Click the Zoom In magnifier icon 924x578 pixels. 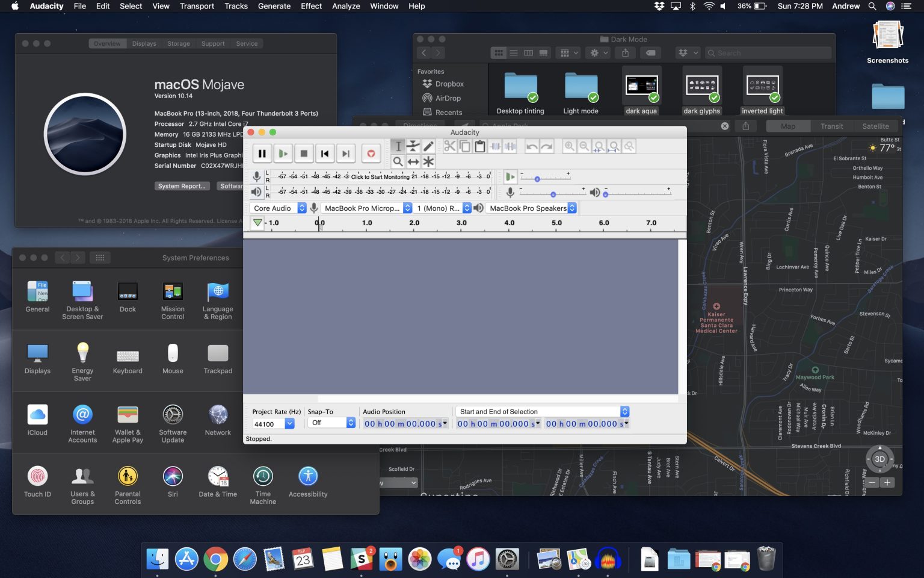click(568, 146)
